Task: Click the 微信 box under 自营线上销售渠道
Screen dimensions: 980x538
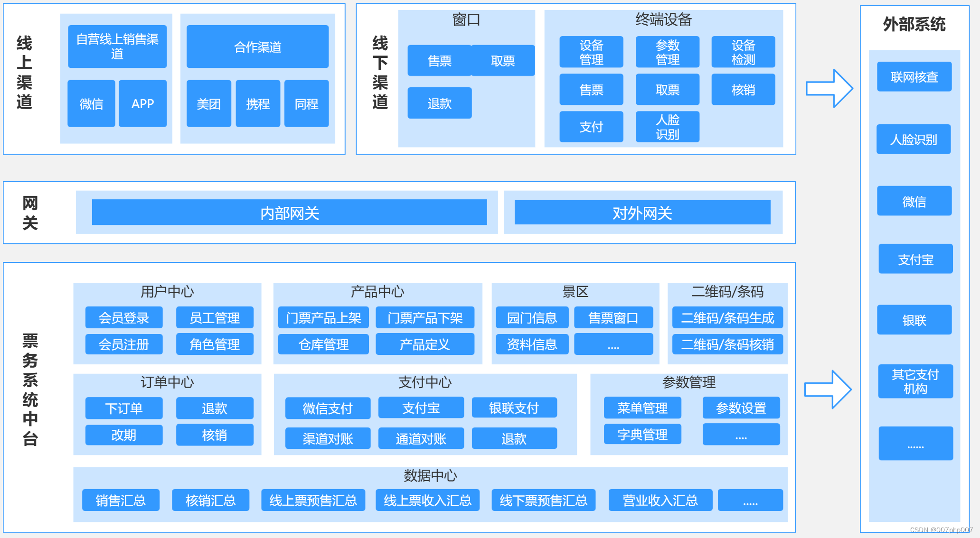Action: (x=91, y=103)
